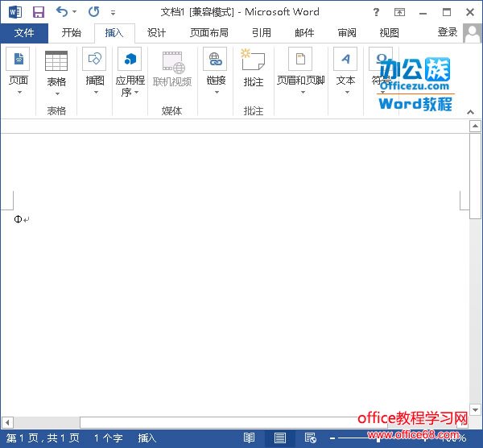Viewport: 483px width, 448px height.
Task: Open the 邮件 (Mailings) tab
Action: 304,33
